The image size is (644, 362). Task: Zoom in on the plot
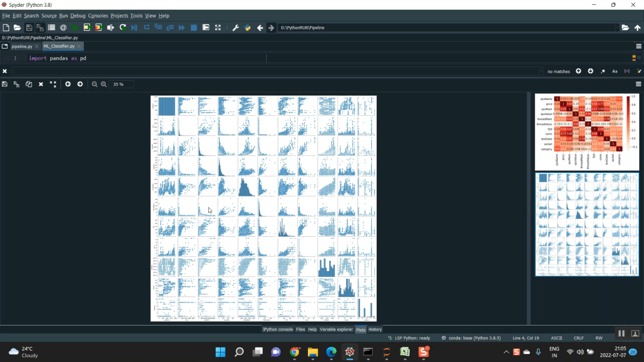click(104, 84)
